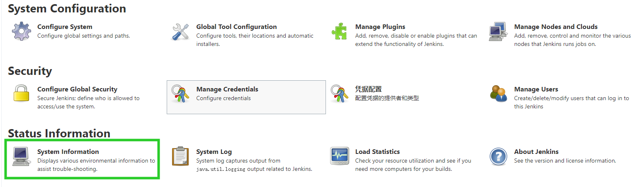Click the clipboard System Log icon
The height and width of the screenshot is (187, 644).
tap(180, 156)
